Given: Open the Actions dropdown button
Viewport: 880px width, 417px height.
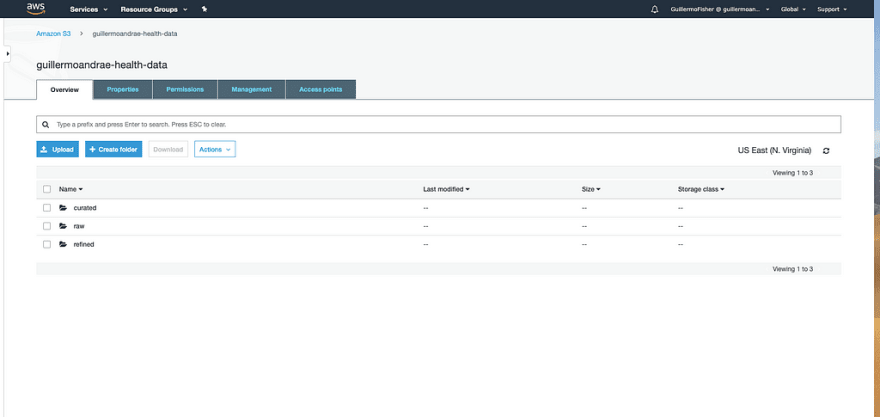Looking at the screenshot, I should 215,149.
